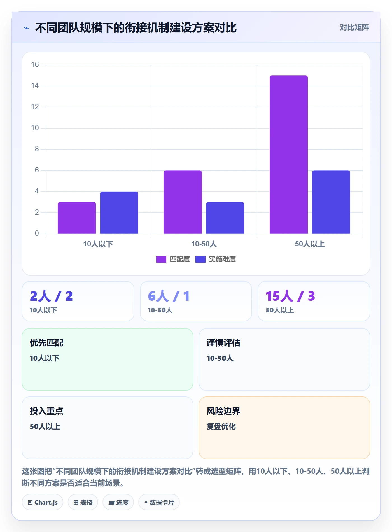Click the x-axis label 10-50人 under the chart
This screenshot has height=532, width=392.
coord(204,244)
